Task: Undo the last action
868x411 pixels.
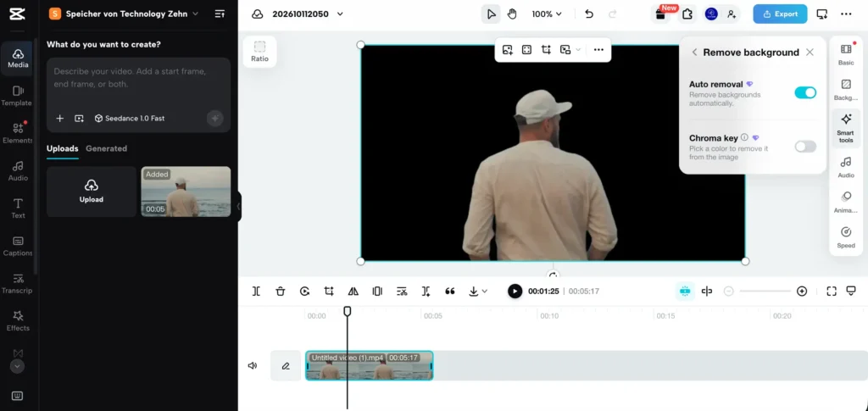Action: point(589,14)
